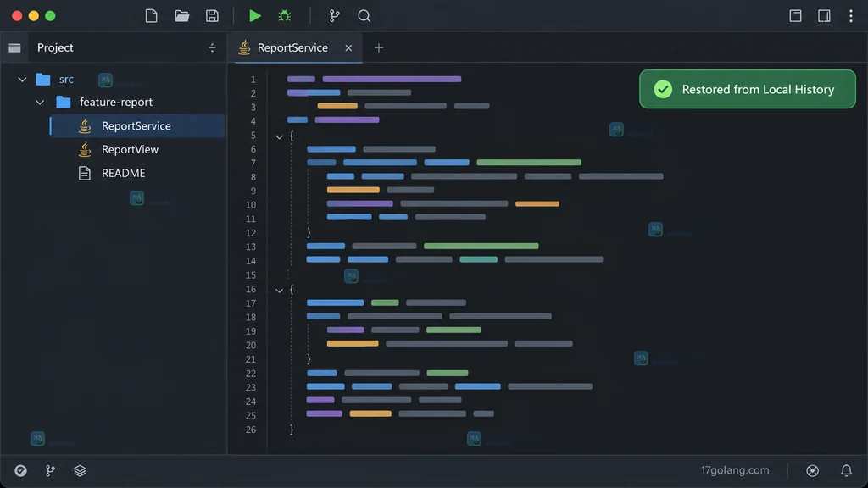Open the layers stack icon in status bar

click(80, 470)
